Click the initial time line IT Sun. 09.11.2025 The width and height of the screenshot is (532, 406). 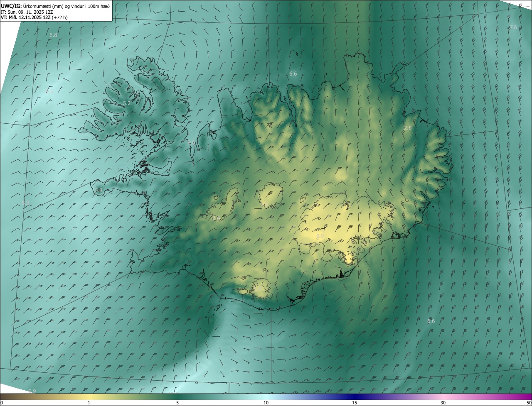pos(27,12)
